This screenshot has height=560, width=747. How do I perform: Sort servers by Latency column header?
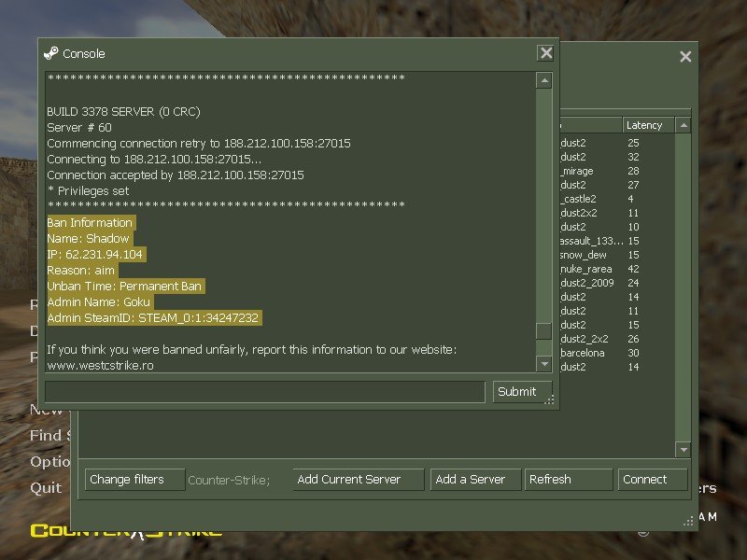(648, 125)
